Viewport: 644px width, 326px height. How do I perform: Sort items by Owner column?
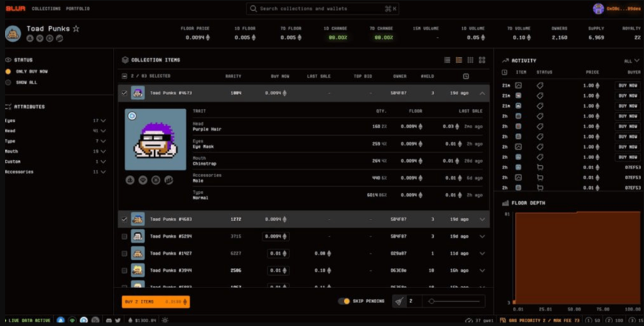400,77
